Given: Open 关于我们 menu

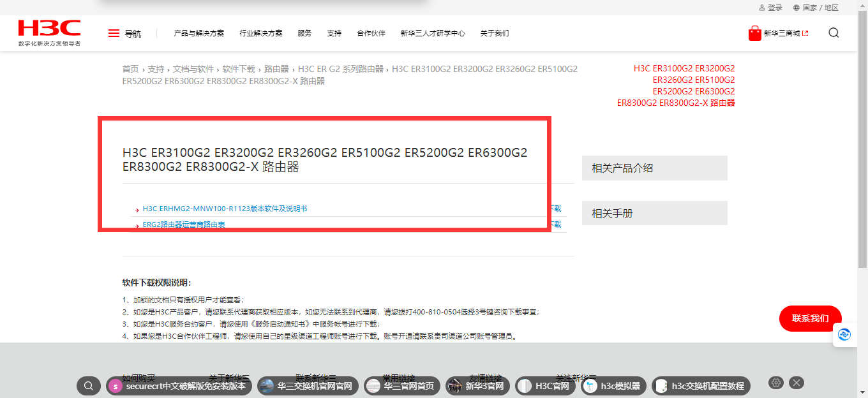Looking at the screenshot, I should coord(495,33).
